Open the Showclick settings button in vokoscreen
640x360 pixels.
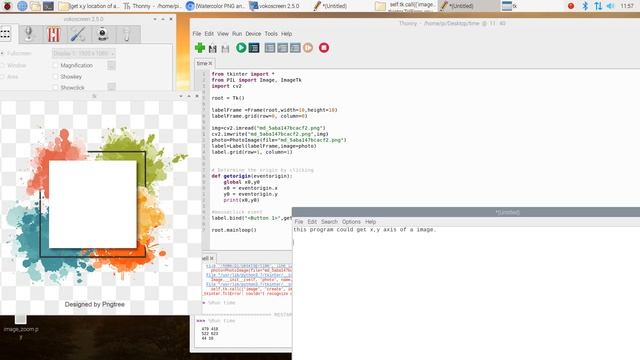pos(111,87)
